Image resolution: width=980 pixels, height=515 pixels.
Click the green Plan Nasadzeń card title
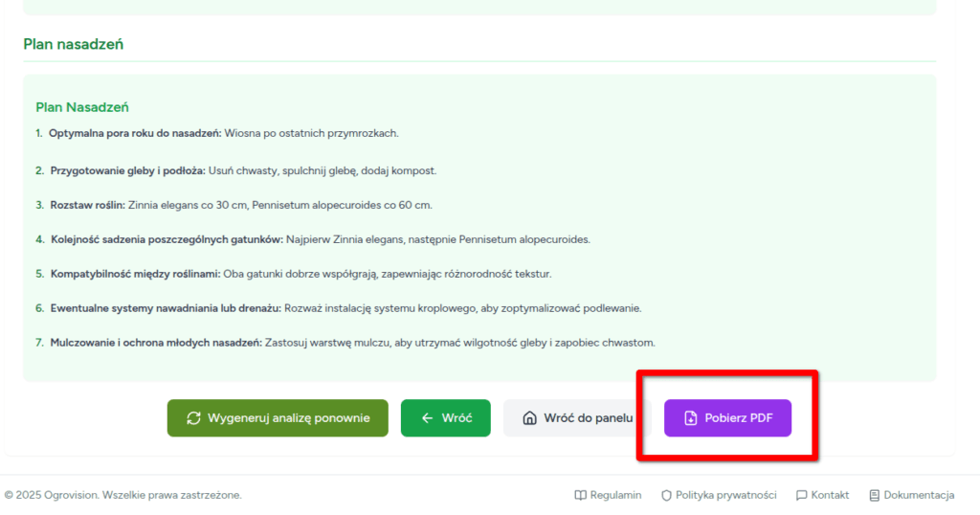82,107
